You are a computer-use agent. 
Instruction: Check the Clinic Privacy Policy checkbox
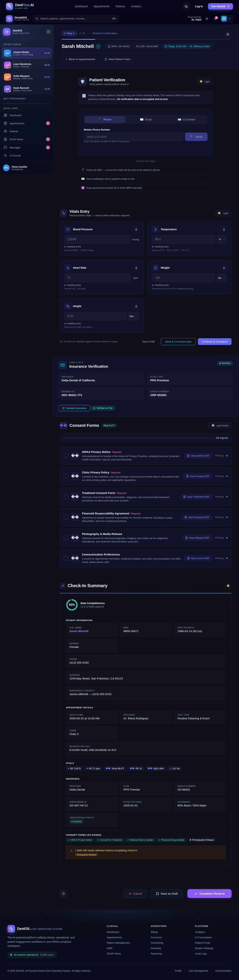[x=66, y=476]
